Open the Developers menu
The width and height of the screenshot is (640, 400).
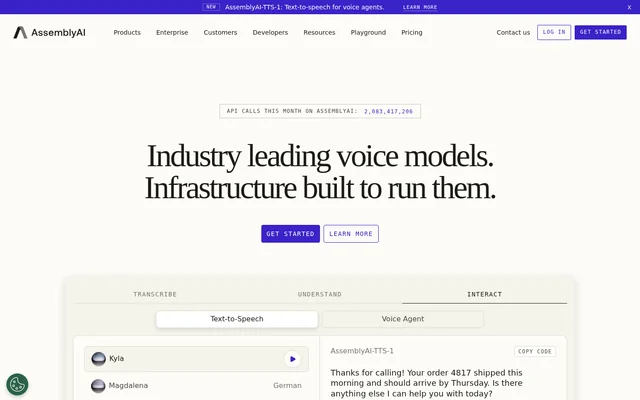[270, 32]
